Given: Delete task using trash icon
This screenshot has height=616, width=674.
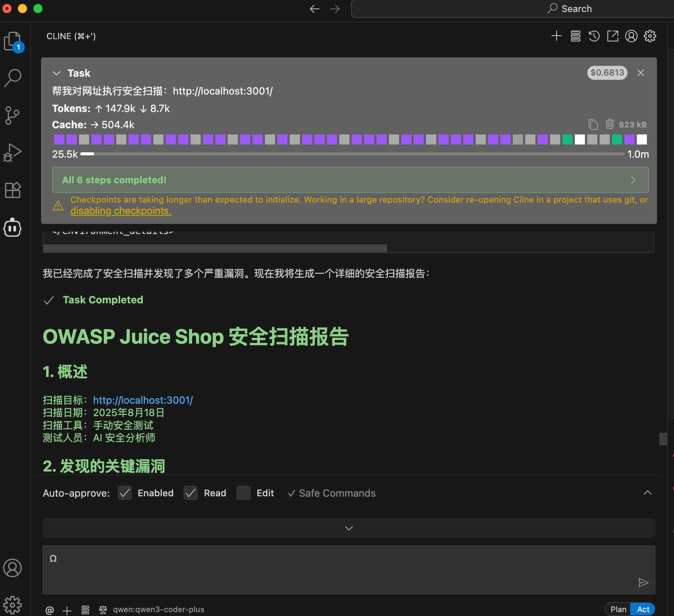Looking at the screenshot, I should tap(610, 124).
